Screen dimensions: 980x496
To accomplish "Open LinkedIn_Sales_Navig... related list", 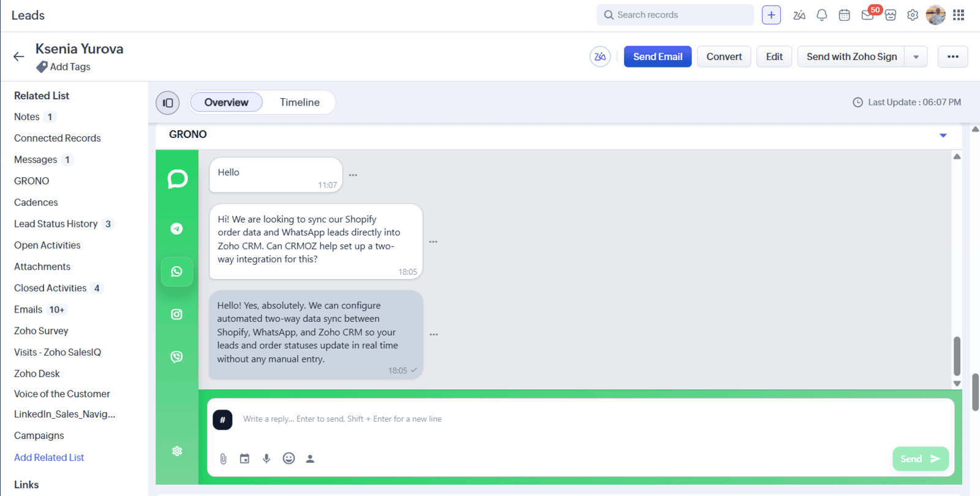I will [65, 414].
